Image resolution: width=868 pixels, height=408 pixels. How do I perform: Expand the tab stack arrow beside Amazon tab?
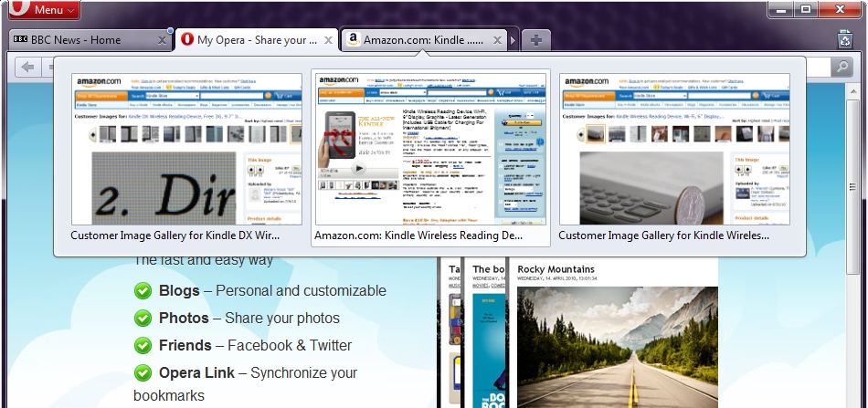click(513, 40)
